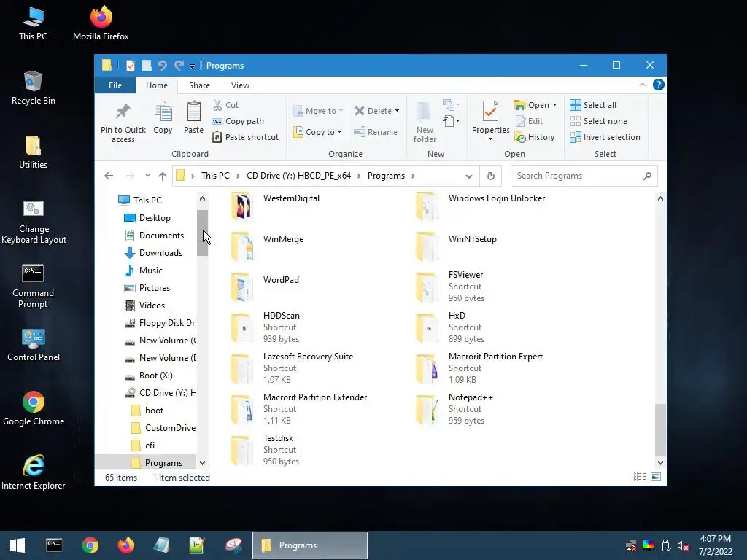
Task: Open the Copy to dropdown
Action: coord(318,132)
